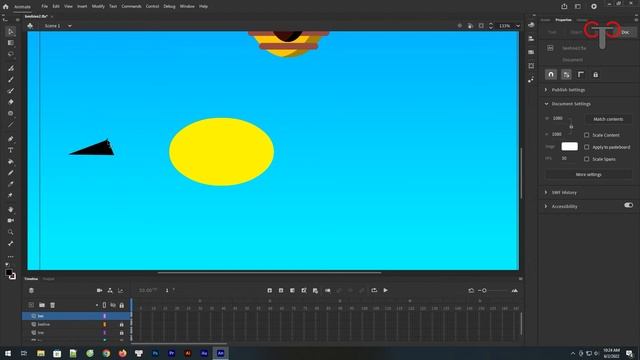
Task: Toggle the Accessibility switch
Action: coord(629,205)
